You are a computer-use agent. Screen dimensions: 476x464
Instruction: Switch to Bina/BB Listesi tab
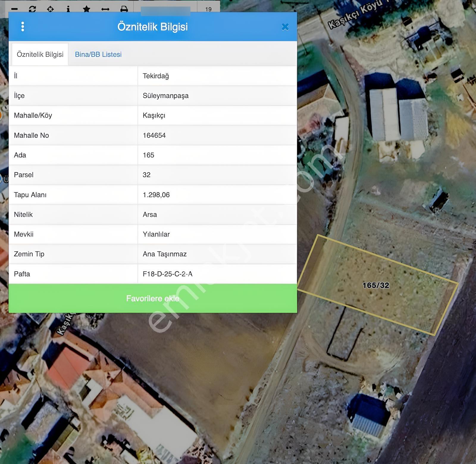pos(98,55)
